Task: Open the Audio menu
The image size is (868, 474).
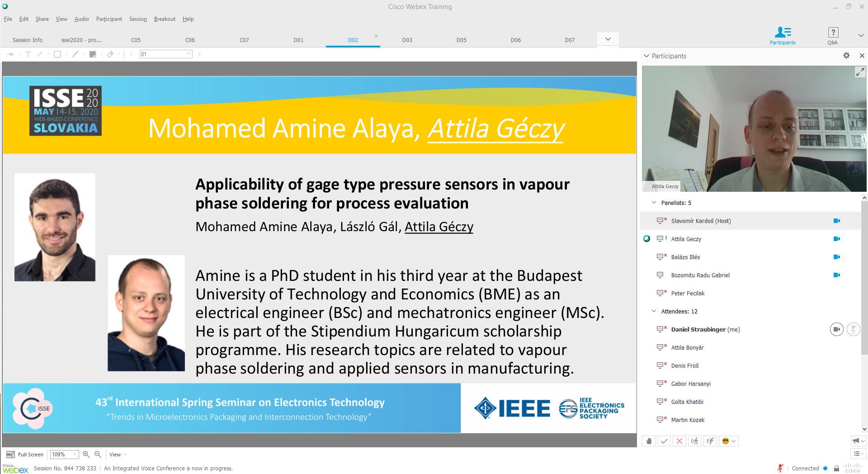Action: (x=82, y=19)
